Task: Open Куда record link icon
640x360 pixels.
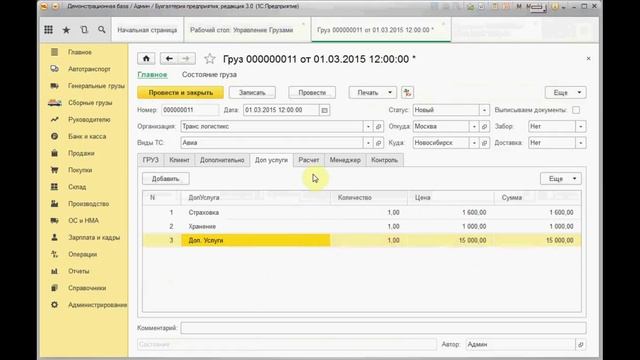Action: tap(484, 143)
